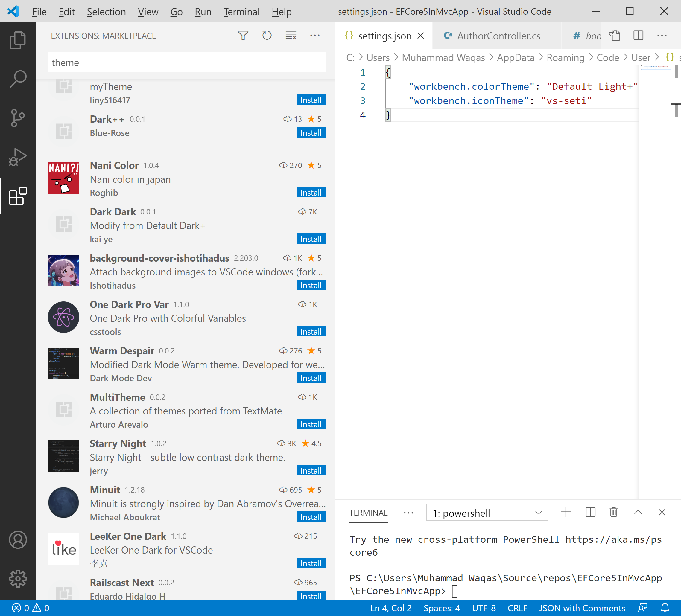The width and height of the screenshot is (681, 616).
Task: Open the powershell terminal selector dropdown
Action: pyautogui.click(x=487, y=513)
